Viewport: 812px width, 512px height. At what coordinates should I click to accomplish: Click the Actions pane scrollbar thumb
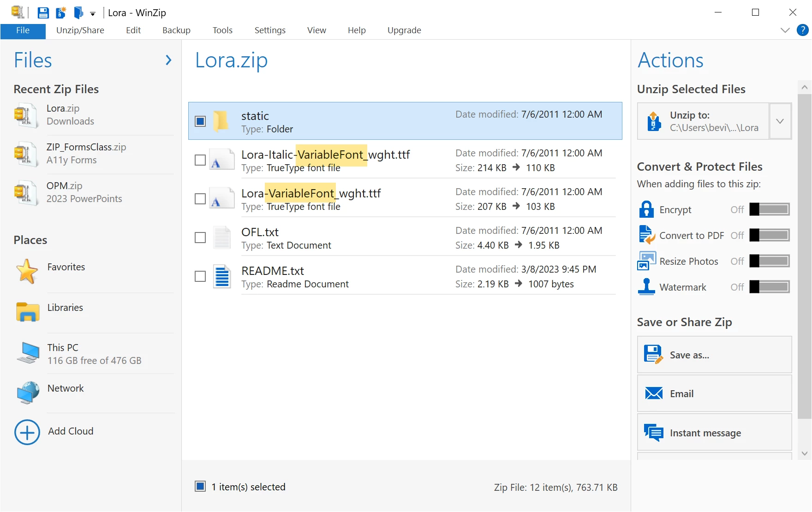pyautogui.click(x=805, y=256)
